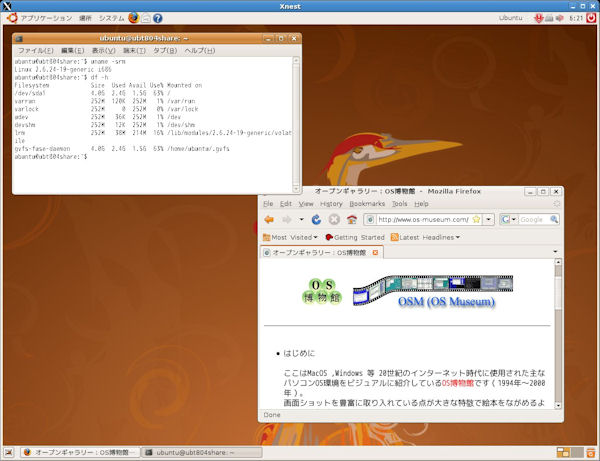The image size is (600, 461).
Task: Select the オープンギャラリー：OS博物館 browser tab
Action: tap(321, 252)
